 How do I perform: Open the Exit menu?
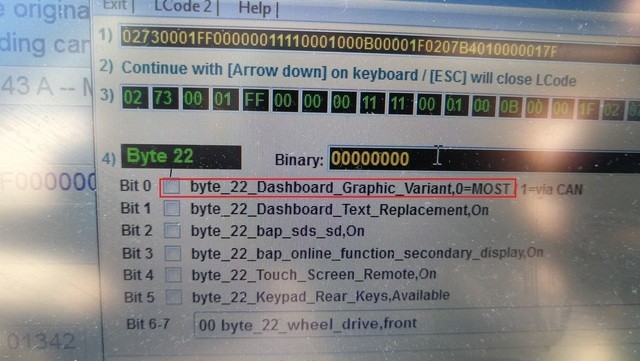click(115, 4)
